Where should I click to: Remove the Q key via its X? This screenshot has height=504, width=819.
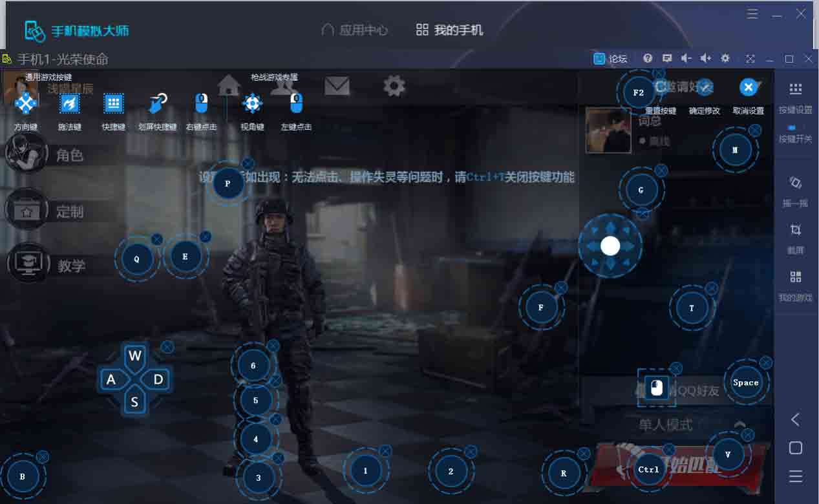click(157, 239)
